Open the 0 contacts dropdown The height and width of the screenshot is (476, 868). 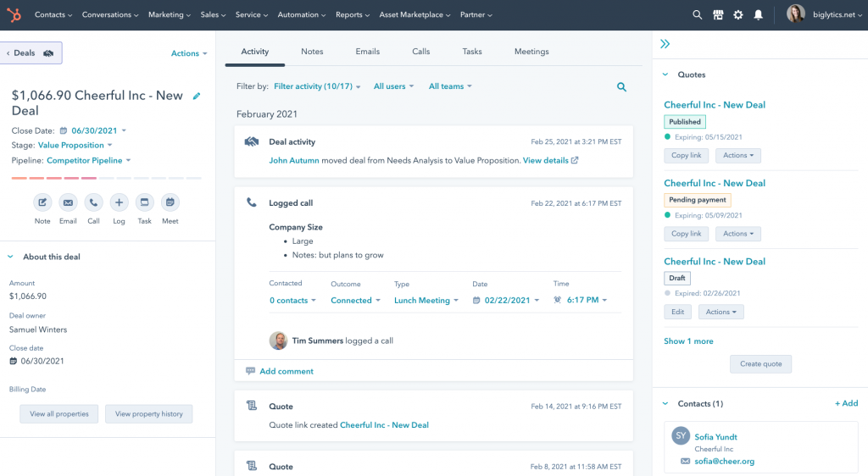[292, 300]
